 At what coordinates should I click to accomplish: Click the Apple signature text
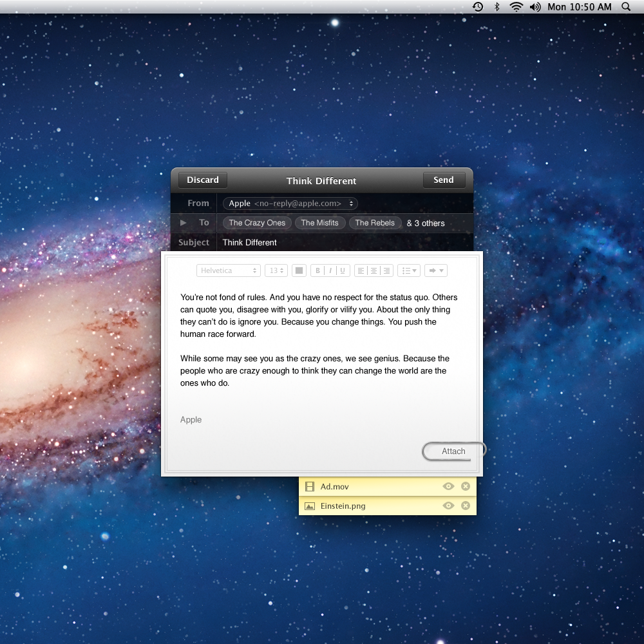[191, 420]
